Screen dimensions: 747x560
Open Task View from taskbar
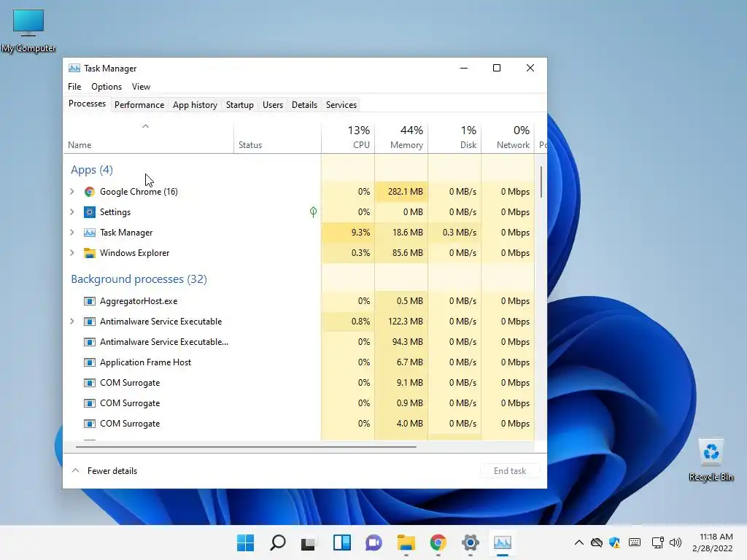point(309,542)
